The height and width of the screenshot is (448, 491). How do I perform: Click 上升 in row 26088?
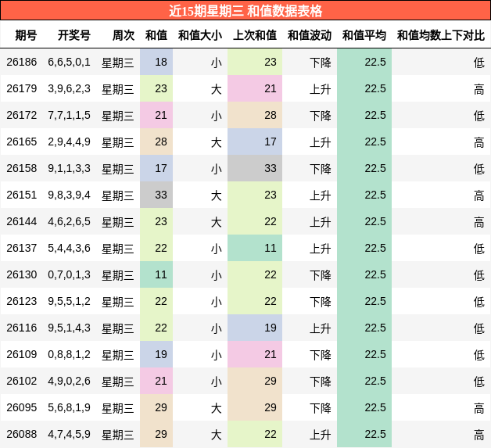tap(321, 435)
